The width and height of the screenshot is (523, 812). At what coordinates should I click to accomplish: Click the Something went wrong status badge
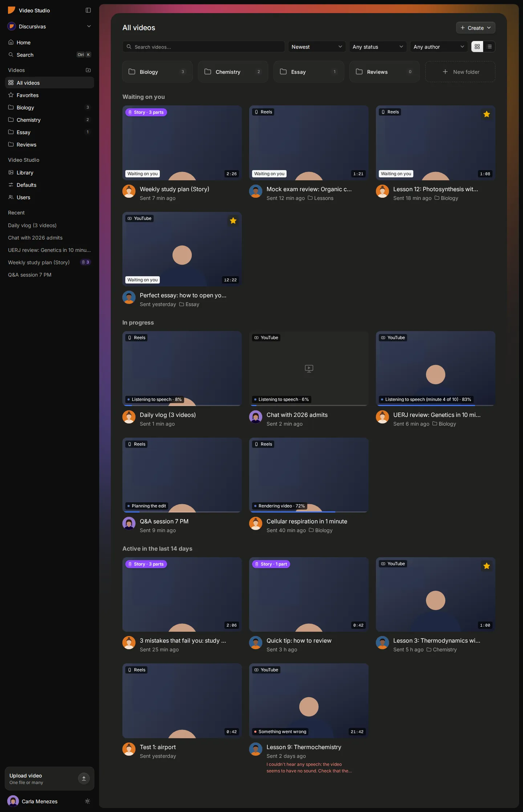point(280,732)
